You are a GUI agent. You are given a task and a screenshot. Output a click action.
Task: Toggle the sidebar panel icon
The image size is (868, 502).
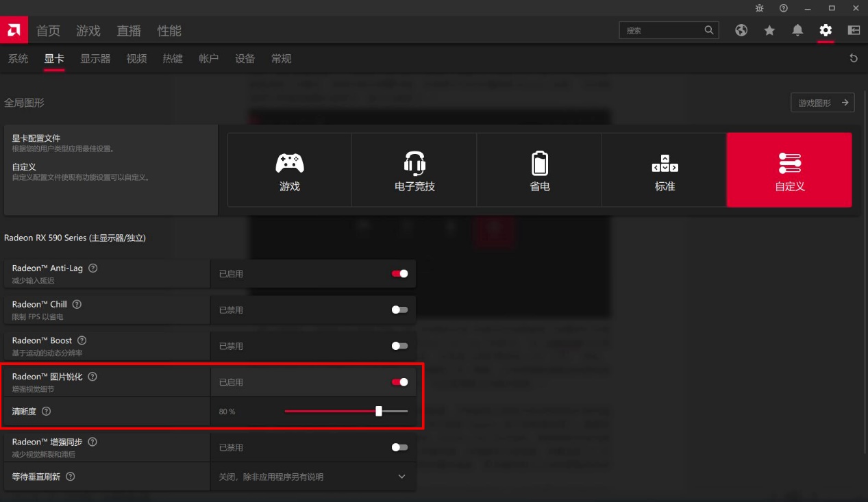(854, 30)
